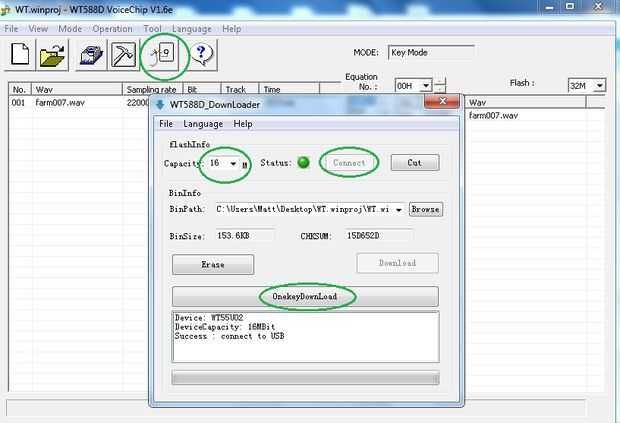
Task: Open the downloader toolbar icon
Action: click(164, 55)
